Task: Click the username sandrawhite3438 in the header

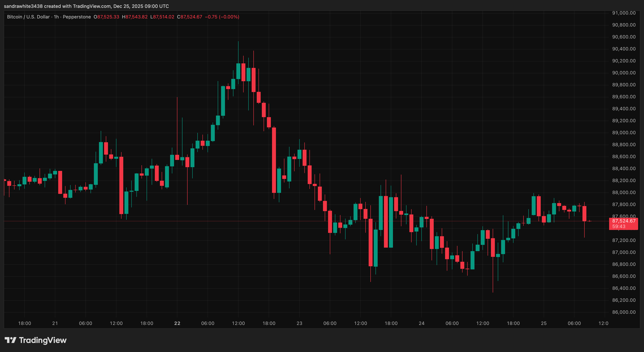Action: pos(24,6)
